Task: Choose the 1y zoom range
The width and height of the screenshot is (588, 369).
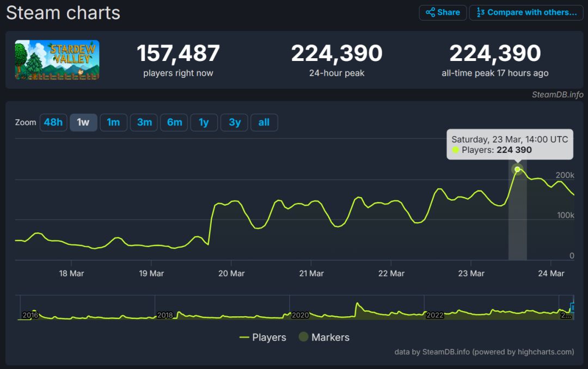Action: [x=204, y=122]
